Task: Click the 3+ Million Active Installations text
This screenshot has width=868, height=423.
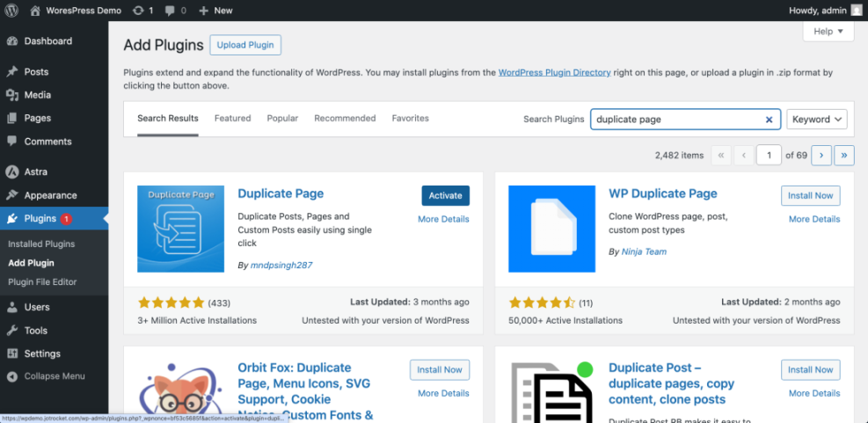Action: tap(197, 321)
